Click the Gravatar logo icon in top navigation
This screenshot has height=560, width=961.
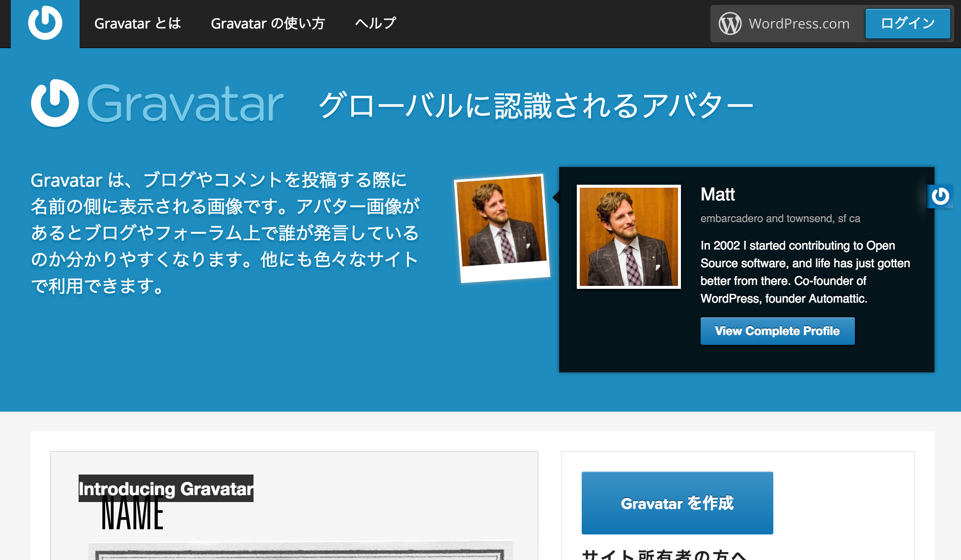click(45, 23)
